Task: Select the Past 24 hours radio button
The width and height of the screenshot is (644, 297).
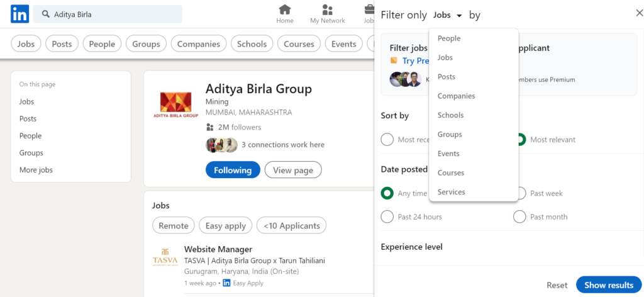Action: 387,217
